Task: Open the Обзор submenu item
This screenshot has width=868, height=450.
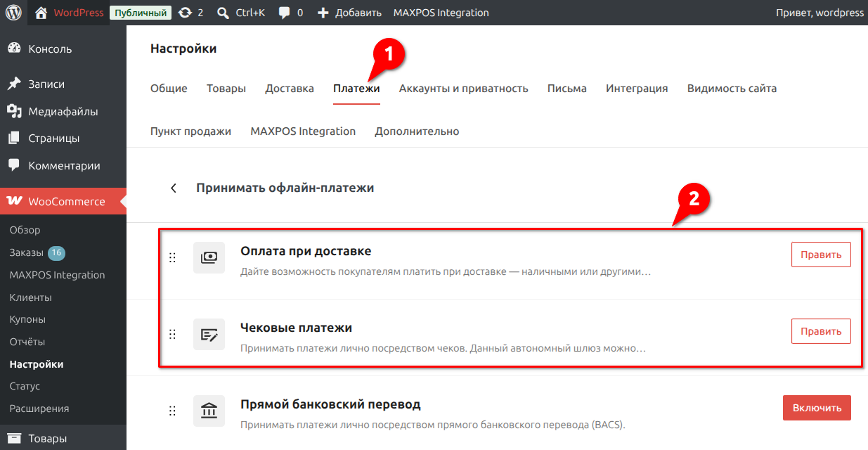Action: (25, 230)
